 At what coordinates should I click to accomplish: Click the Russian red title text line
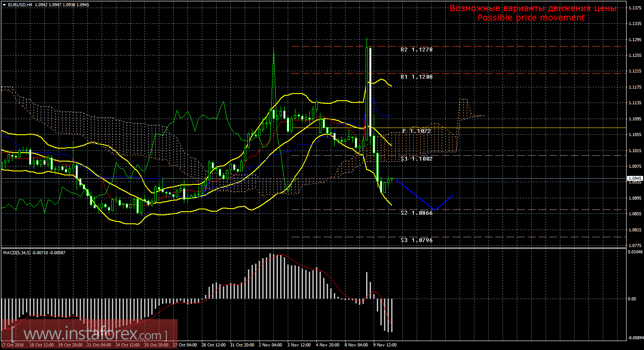pos(533,9)
